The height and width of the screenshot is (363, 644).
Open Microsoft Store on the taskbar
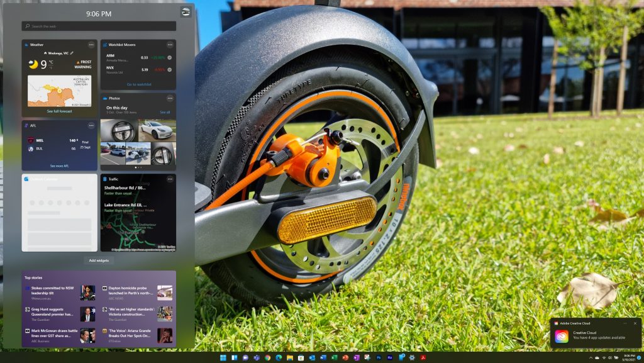tap(301, 358)
